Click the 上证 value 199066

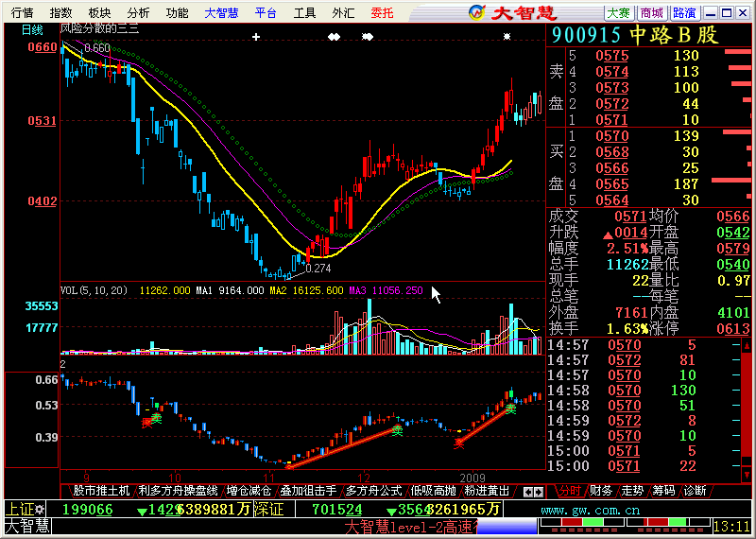pyautogui.click(x=87, y=510)
